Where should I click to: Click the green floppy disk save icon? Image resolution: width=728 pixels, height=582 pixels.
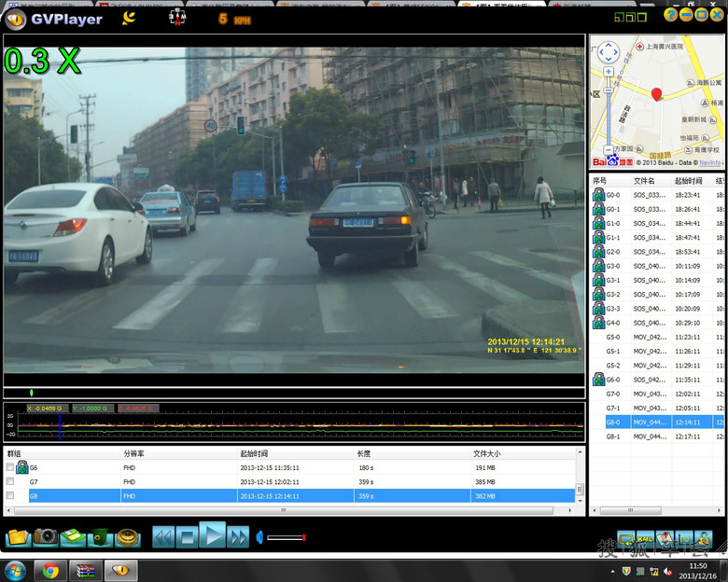coord(73,537)
